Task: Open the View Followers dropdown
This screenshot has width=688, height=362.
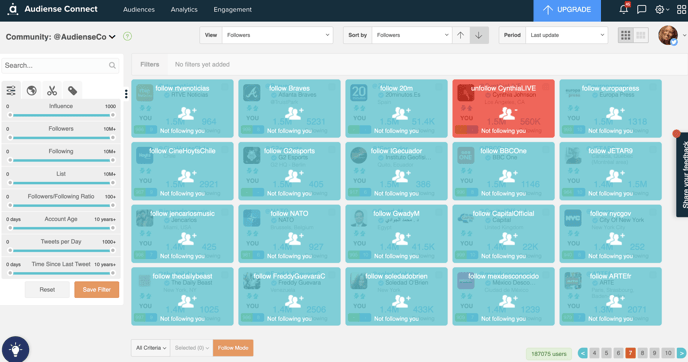Action: (x=277, y=35)
